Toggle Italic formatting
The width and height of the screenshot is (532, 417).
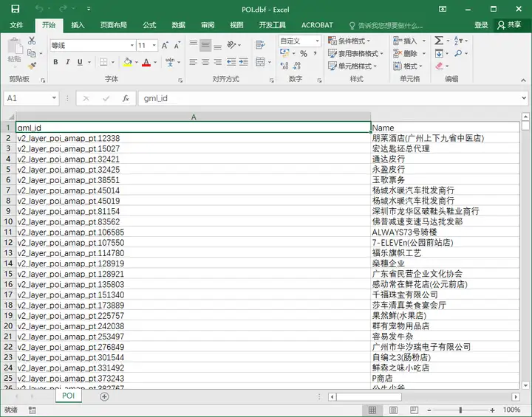click(x=67, y=62)
